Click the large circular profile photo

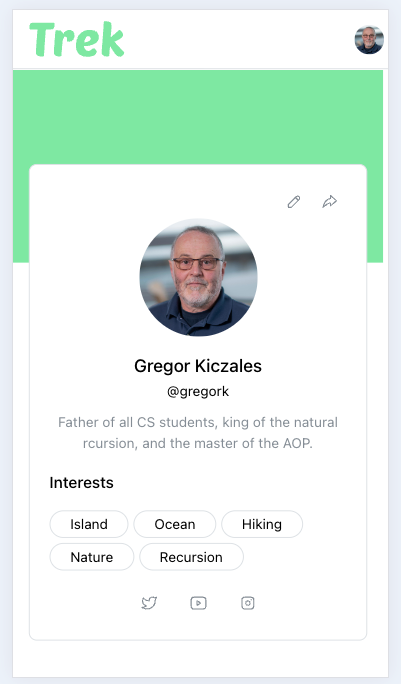coord(199,277)
